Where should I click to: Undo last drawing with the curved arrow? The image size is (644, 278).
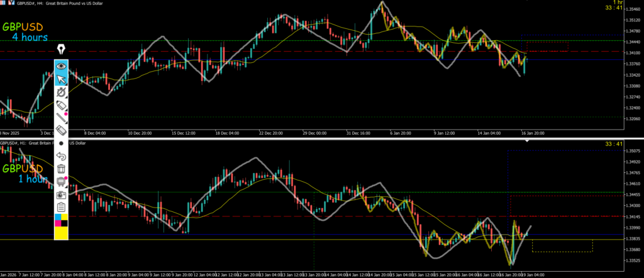pos(61,155)
